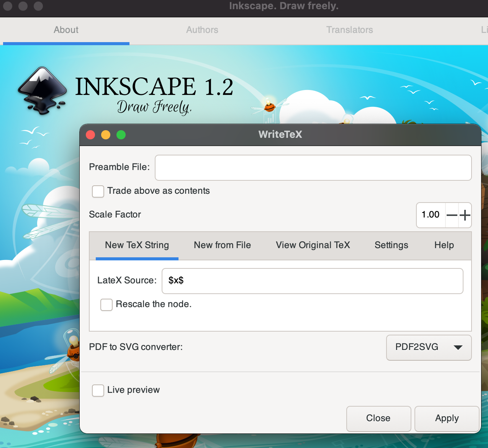Open the About tab in Inkscape window
This screenshot has height=448, width=488.
(66, 30)
